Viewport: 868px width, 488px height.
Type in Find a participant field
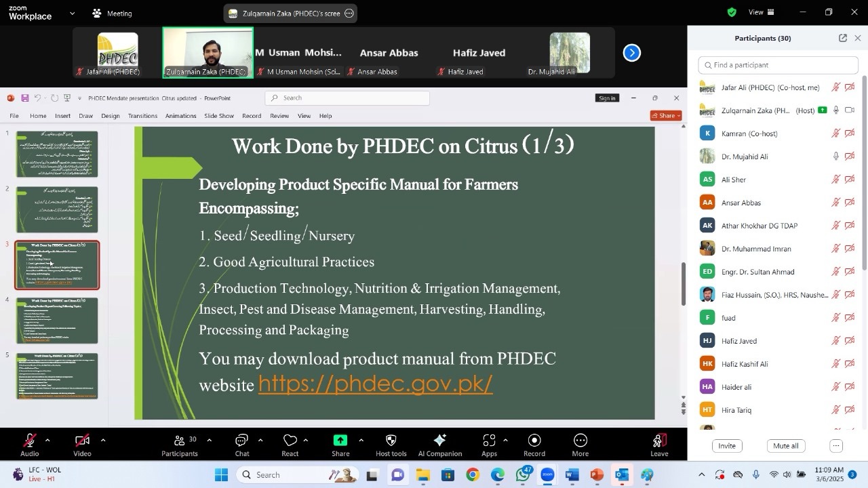tap(780, 65)
